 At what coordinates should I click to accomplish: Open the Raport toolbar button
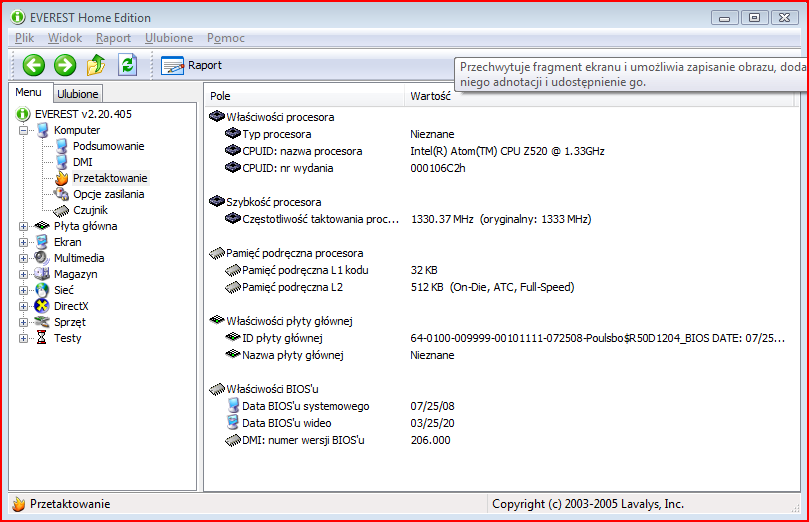(191, 66)
